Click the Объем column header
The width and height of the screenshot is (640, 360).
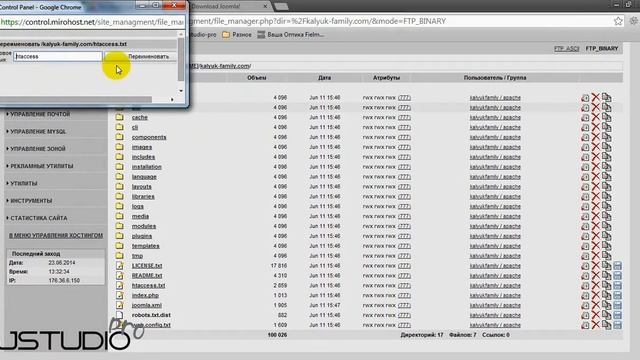(x=257, y=78)
